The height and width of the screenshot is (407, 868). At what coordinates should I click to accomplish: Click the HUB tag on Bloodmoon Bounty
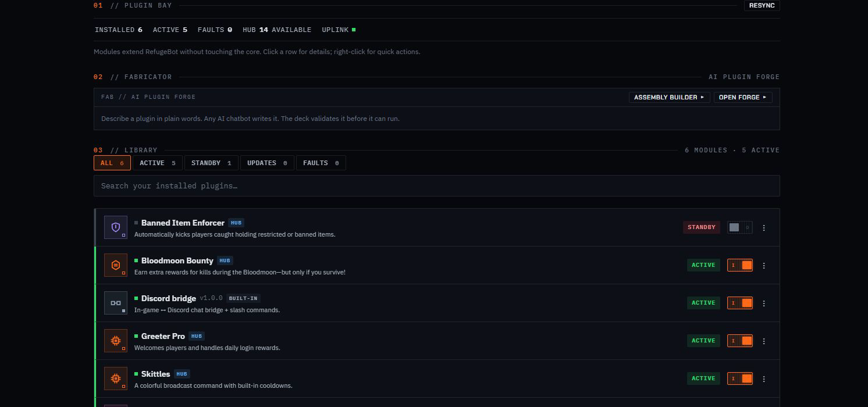click(225, 260)
